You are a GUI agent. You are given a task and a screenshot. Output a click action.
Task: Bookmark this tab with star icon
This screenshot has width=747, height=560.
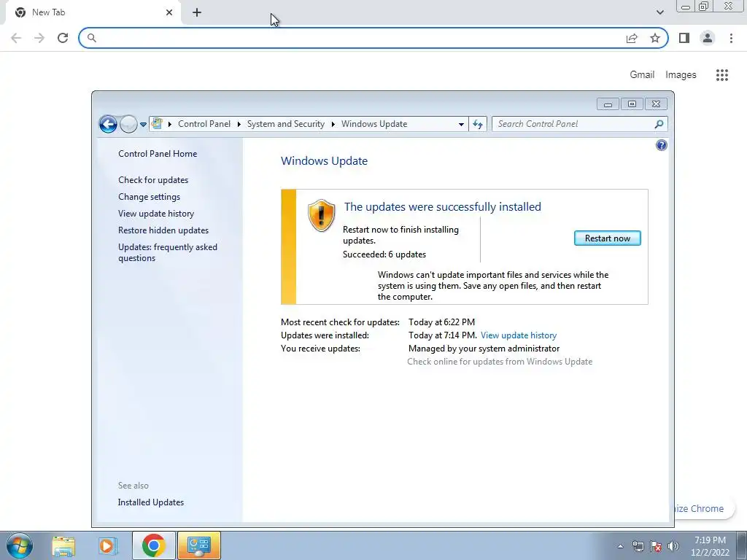click(655, 38)
